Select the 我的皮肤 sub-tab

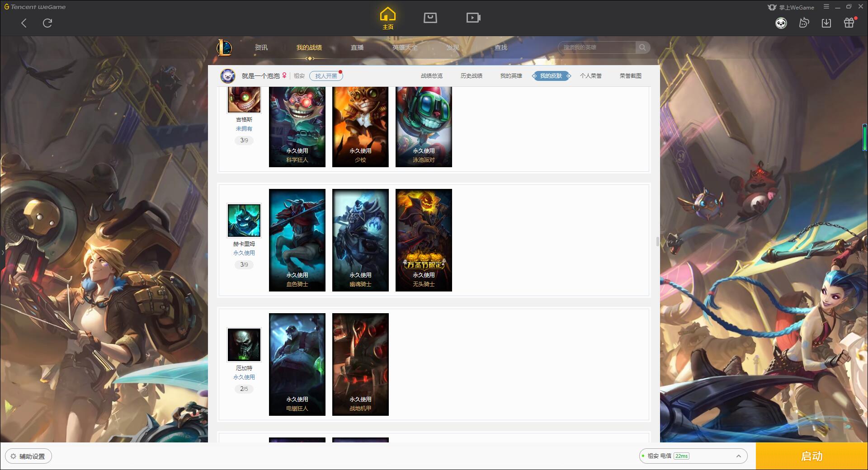551,76
